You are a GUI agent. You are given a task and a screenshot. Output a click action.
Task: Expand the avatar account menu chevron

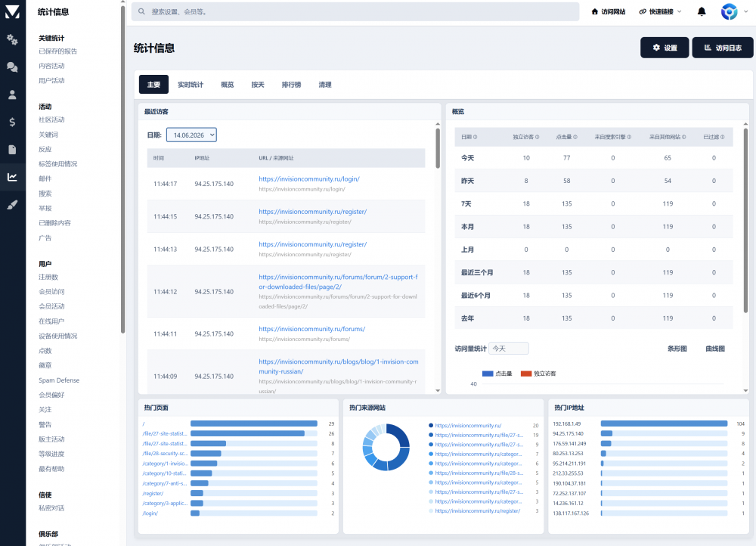pyautogui.click(x=746, y=11)
